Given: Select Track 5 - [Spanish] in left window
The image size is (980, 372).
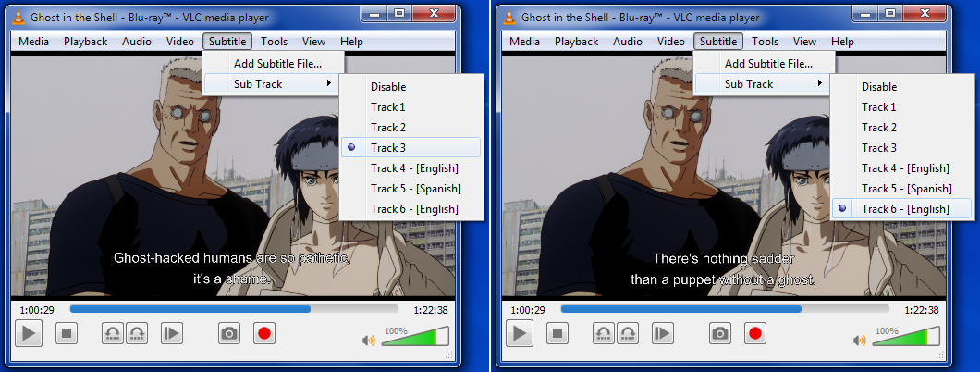Looking at the screenshot, I should [x=411, y=188].
